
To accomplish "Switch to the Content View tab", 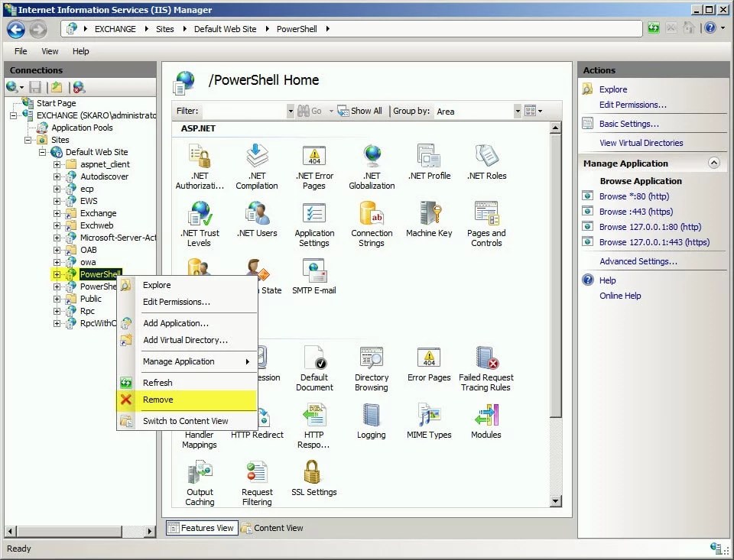I will coord(272,528).
